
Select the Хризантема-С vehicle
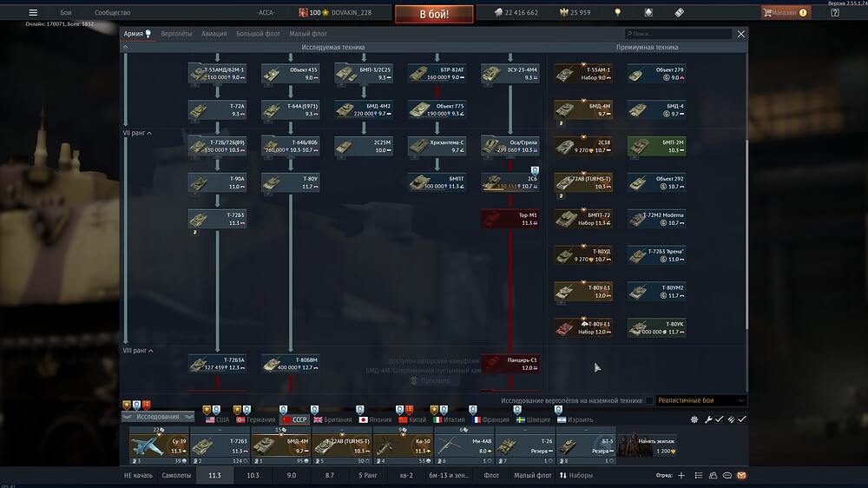click(x=437, y=146)
